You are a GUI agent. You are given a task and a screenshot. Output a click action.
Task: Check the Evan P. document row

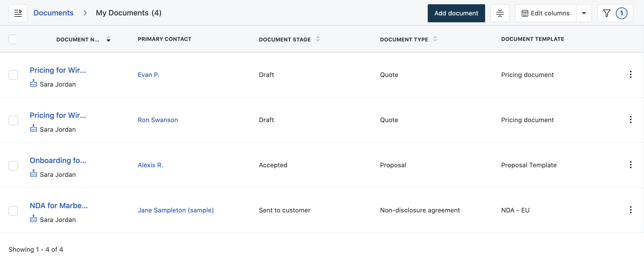click(13, 75)
